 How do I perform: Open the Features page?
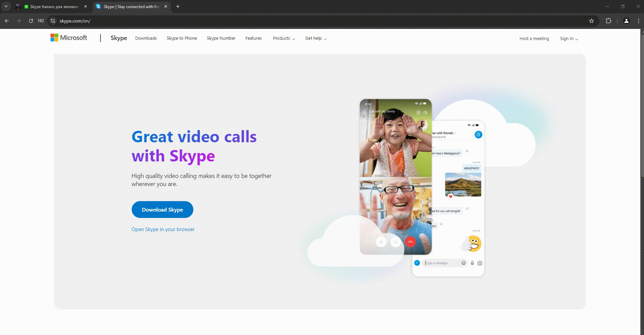(253, 38)
